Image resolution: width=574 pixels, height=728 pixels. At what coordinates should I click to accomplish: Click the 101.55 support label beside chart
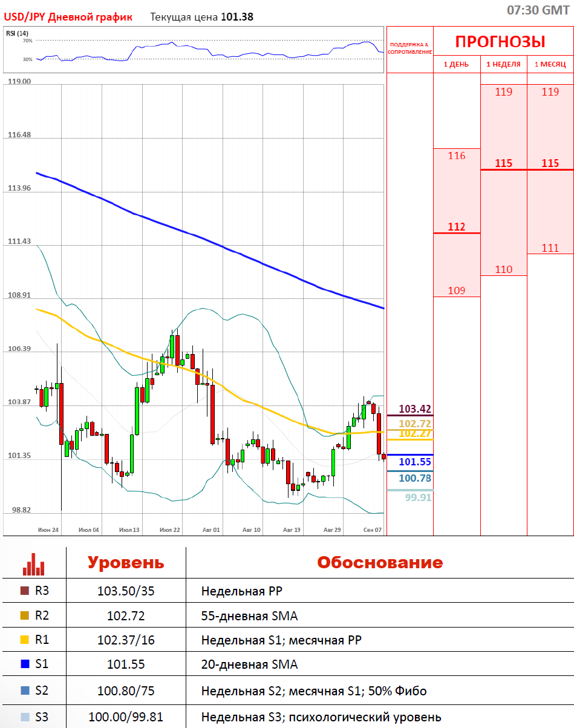416,462
